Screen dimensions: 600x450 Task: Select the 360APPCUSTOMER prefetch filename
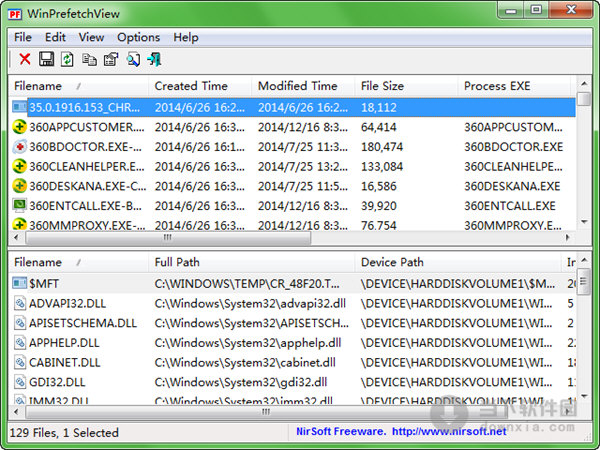[87, 127]
